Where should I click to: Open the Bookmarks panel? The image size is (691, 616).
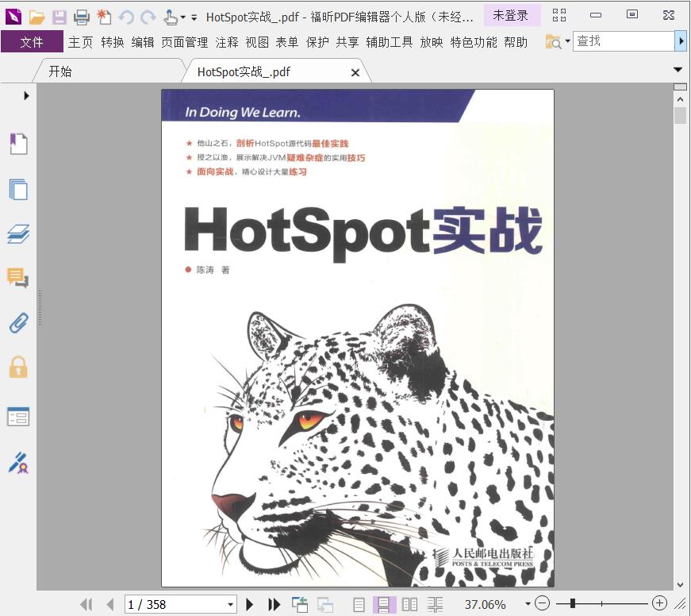[x=18, y=144]
